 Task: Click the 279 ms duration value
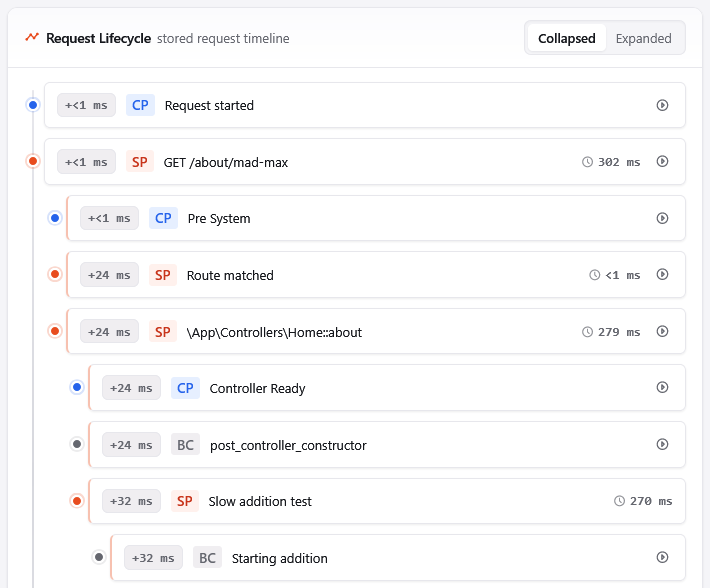click(x=619, y=332)
